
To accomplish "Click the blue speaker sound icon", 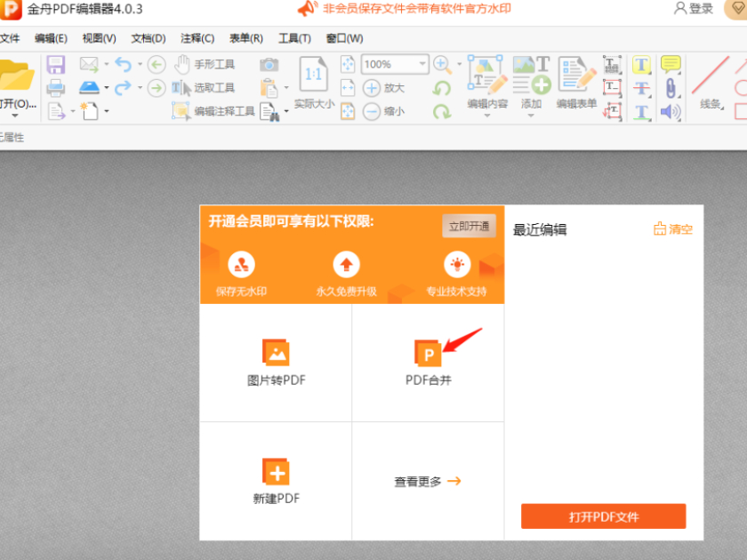I will tap(671, 112).
